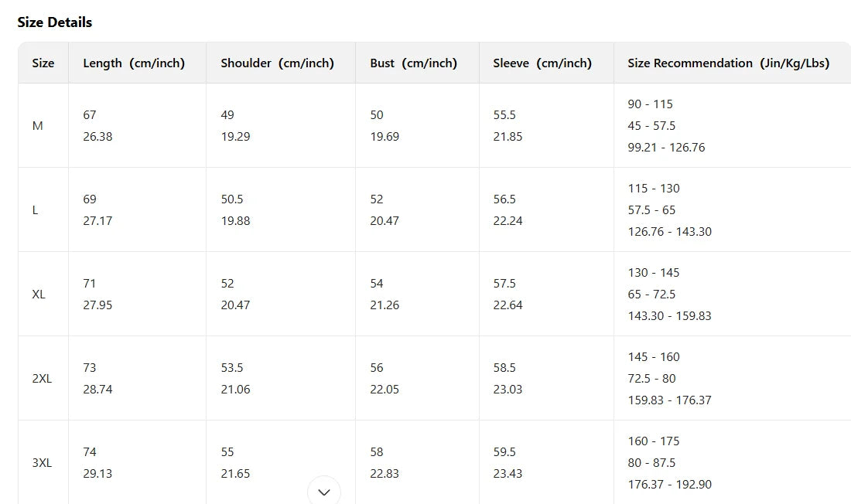Click the 99.21 - 126.76 lbs recommendation

tap(666, 148)
